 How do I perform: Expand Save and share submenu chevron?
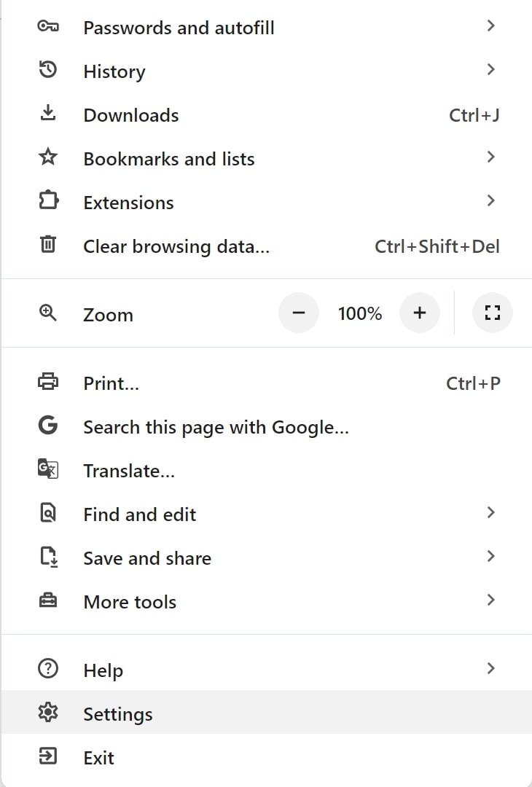pyautogui.click(x=491, y=556)
